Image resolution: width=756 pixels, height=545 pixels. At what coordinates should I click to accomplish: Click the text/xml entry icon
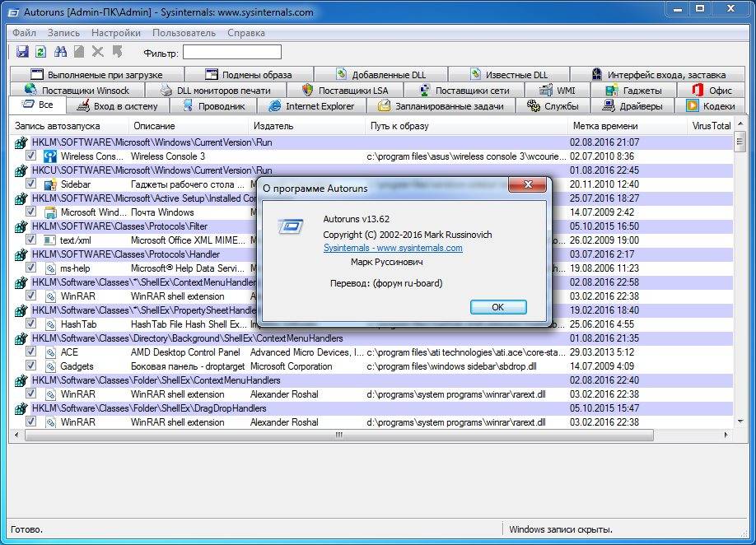tap(50, 240)
